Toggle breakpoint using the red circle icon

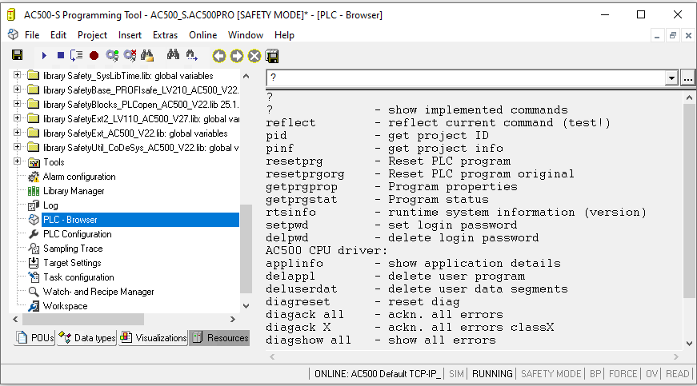[x=94, y=56]
